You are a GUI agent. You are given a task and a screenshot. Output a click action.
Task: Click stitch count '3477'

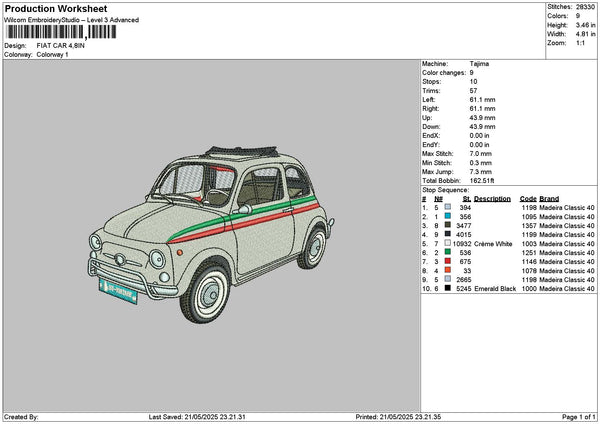pos(464,226)
